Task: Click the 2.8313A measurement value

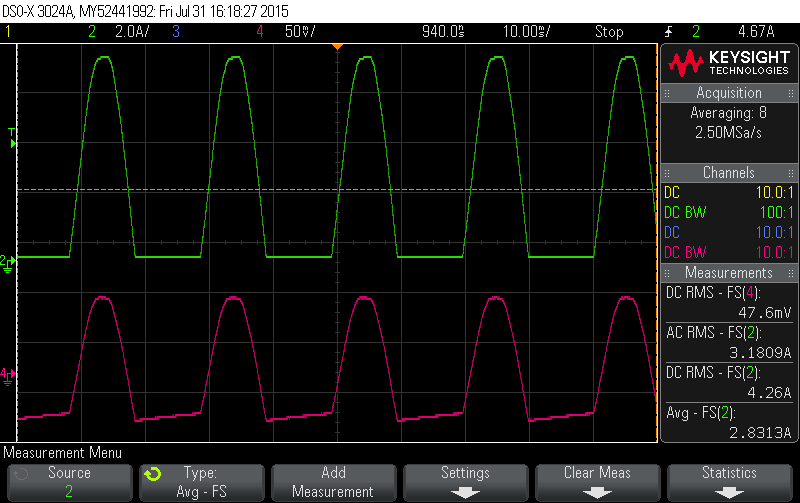Action: pos(760,433)
